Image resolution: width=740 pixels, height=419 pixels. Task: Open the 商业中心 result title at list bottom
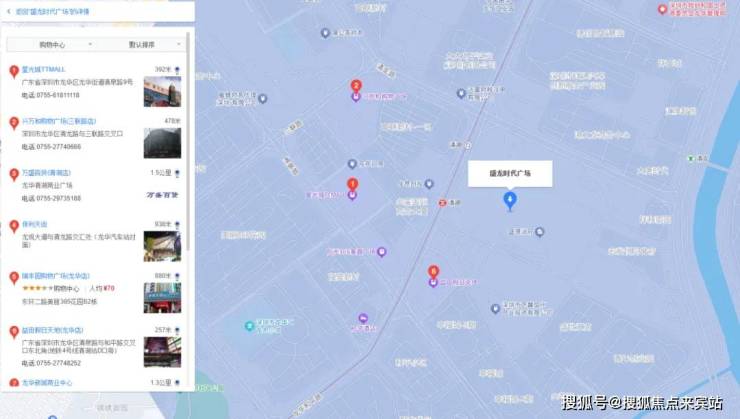[x=47, y=383]
